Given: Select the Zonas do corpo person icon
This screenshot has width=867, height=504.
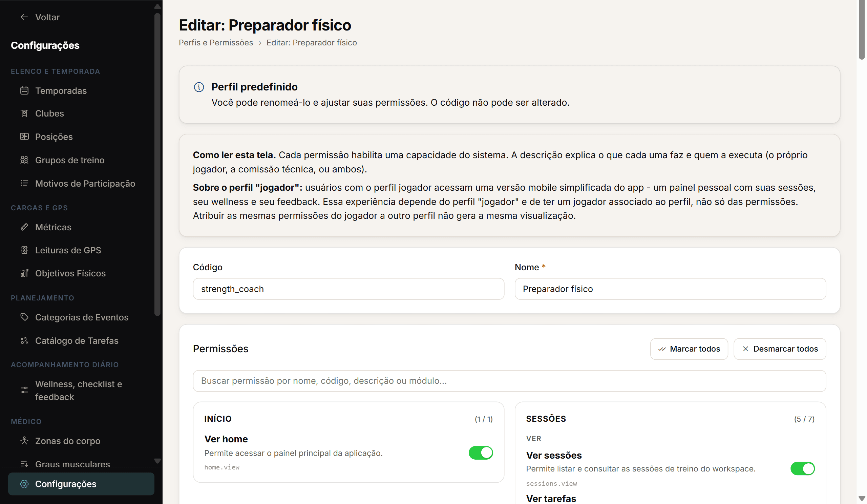Looking at the screenshot, I should pos(24,441).
